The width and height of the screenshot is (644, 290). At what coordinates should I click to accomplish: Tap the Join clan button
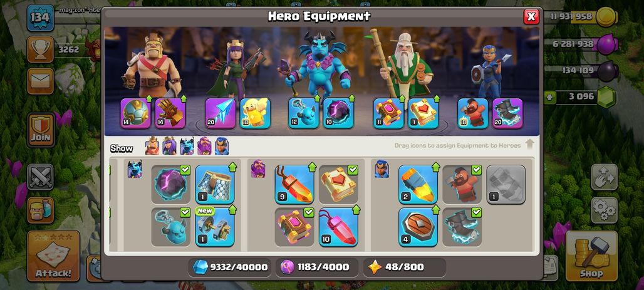point(41,130)
